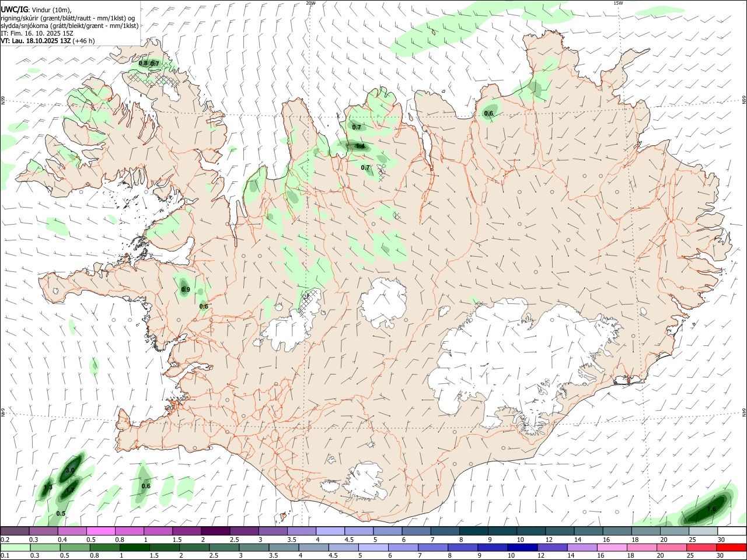Pick the 3 purple snow legend swatch
Screen dimensions: 747x560
pyautogui.click(x=272, y=531)
